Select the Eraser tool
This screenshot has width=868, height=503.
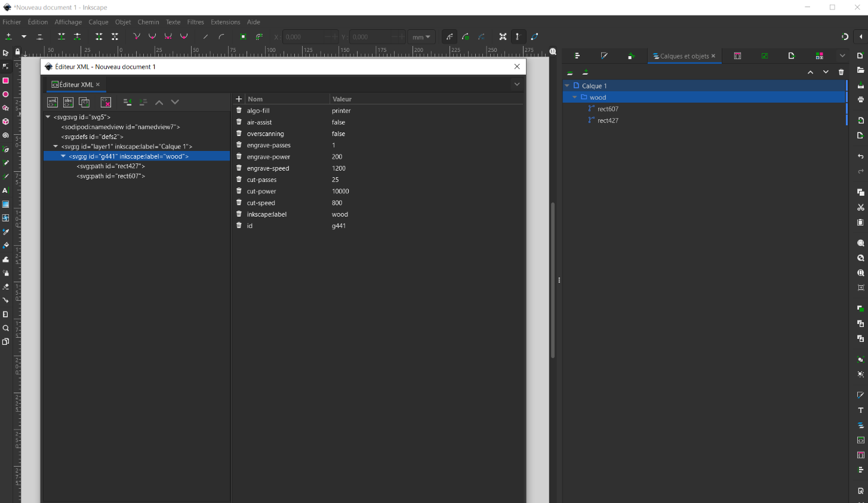pos(5,286)
